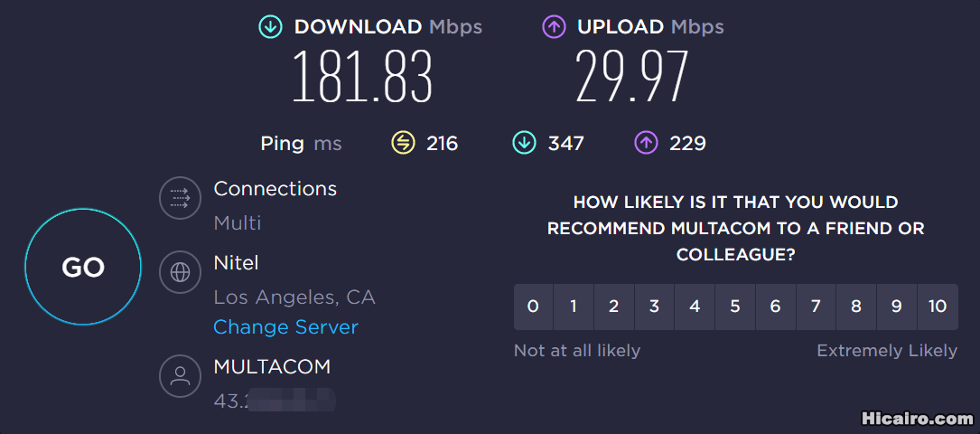Toggle the Connections multi arrows icon
980x434 pixels.
[x=180, y=198]
